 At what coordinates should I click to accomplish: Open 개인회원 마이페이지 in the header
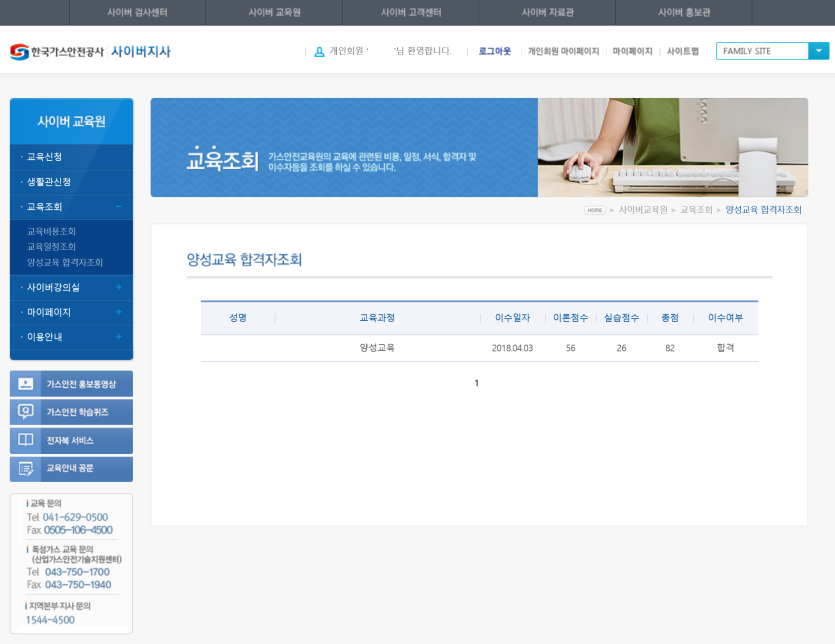(563, 51)
